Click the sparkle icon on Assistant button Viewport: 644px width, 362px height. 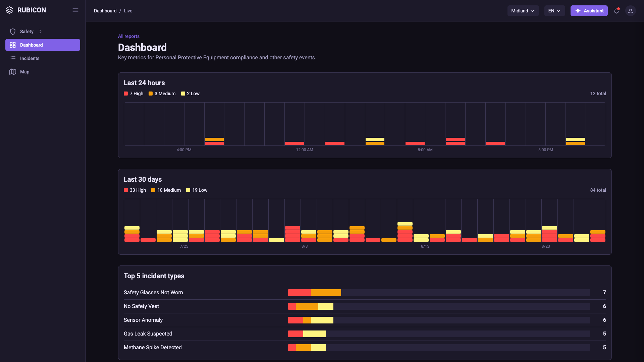coord(578,11)
